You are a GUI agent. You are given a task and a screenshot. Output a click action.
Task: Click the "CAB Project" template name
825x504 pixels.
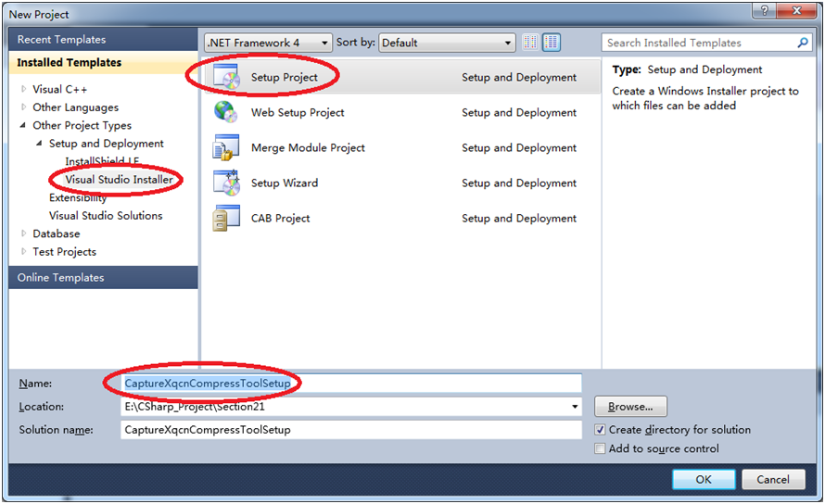coord(281,219)
